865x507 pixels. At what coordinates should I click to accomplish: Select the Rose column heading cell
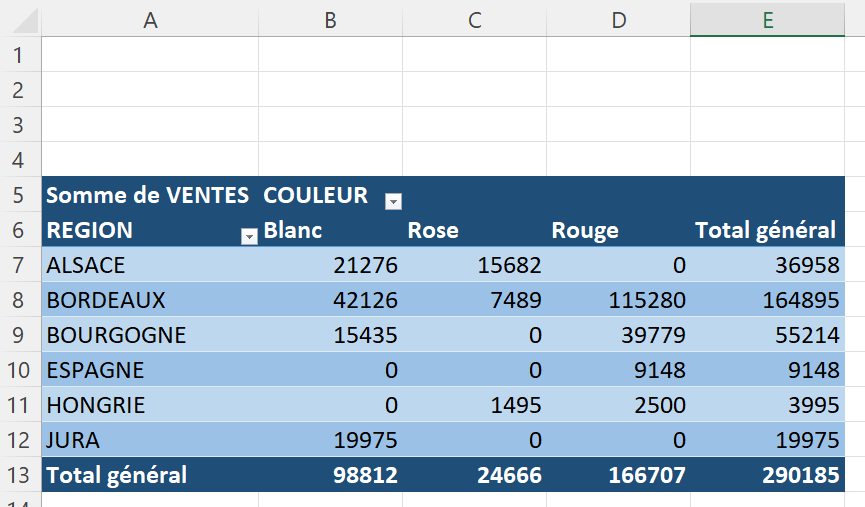pos(433,231)
